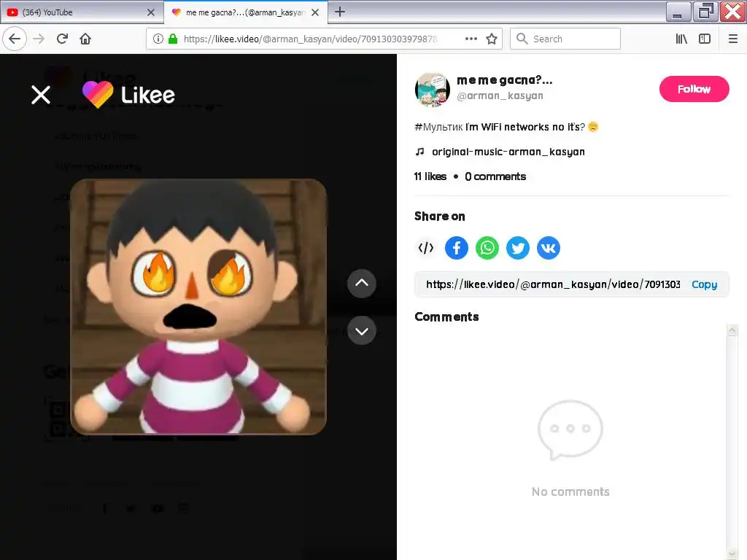Click the green secure connection padlock
This screenshot has width=747, height=560.
(x=173, y=39)
